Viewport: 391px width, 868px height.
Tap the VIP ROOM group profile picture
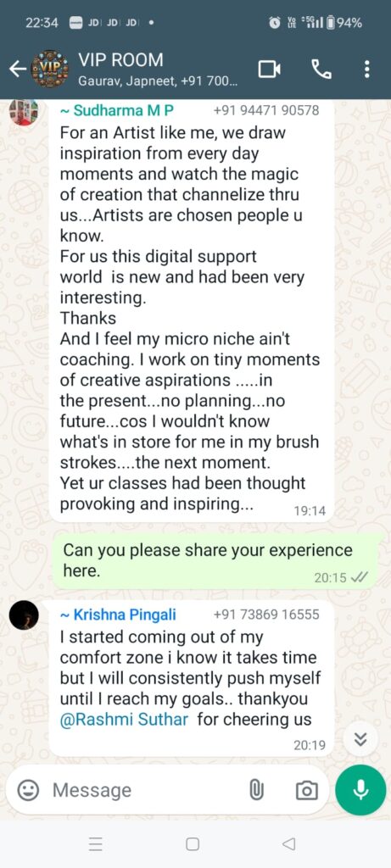[x=49, y=70]
